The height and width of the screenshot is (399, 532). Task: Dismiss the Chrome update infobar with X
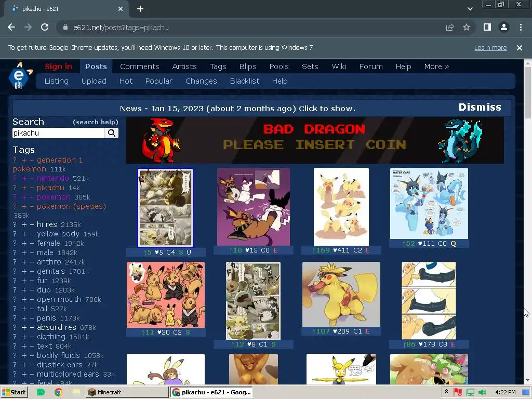(x=519, y=48)
